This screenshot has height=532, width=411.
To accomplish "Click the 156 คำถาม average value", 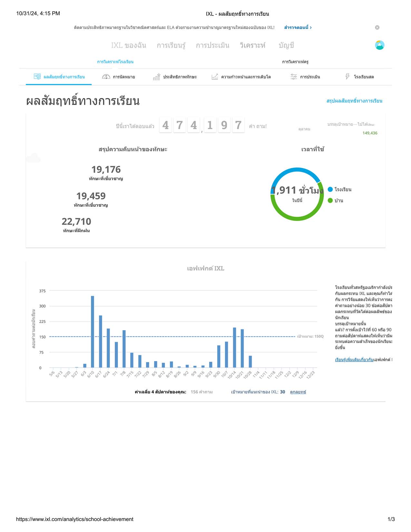I will (201, 392).
